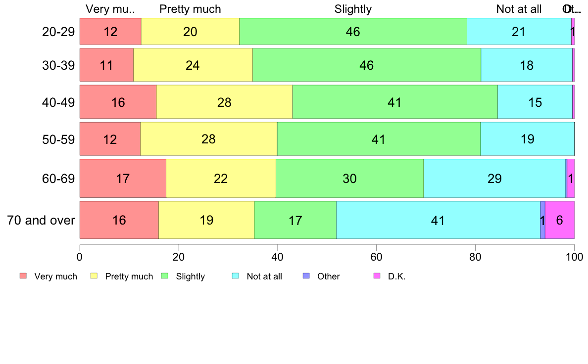The height and width of the screenshot is (364, 588).
Task: Click the Pretty much column header at top
Action: tap(190, 9)
